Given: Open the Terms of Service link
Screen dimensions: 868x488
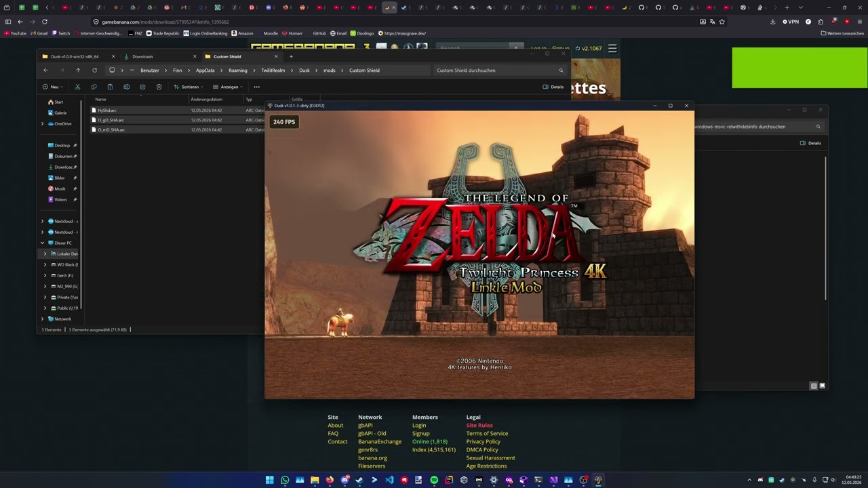Looking at the screenshot, I should pyautogui.click(x=487, y=433).
